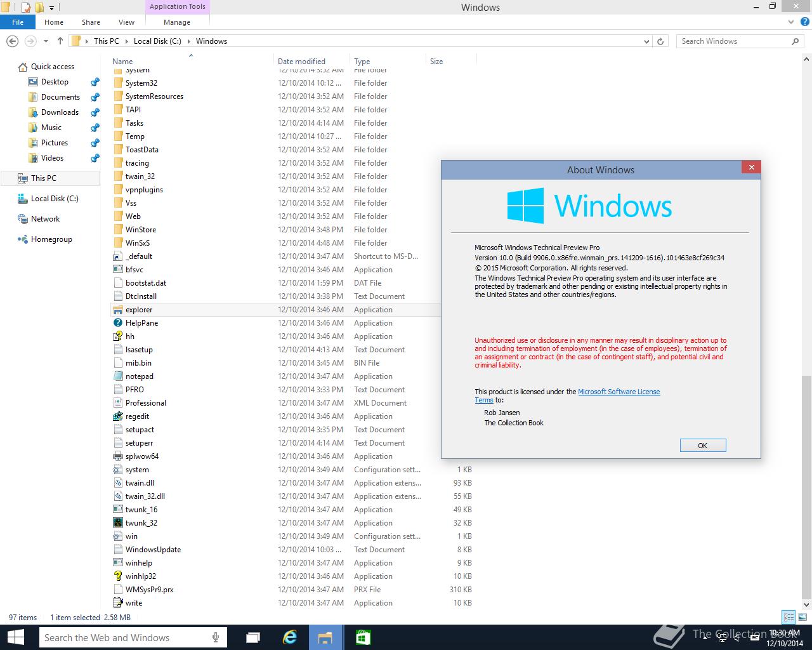Viewport: 812px width, 650px height.
Task: Open Documents in navigation pane
Action: [x=60, y=97]
